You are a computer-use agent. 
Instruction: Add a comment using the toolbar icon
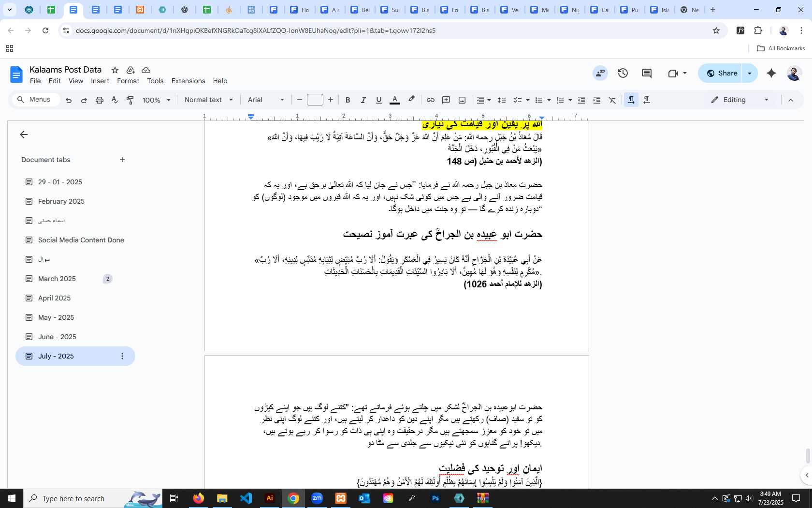[x=446, y=100]
